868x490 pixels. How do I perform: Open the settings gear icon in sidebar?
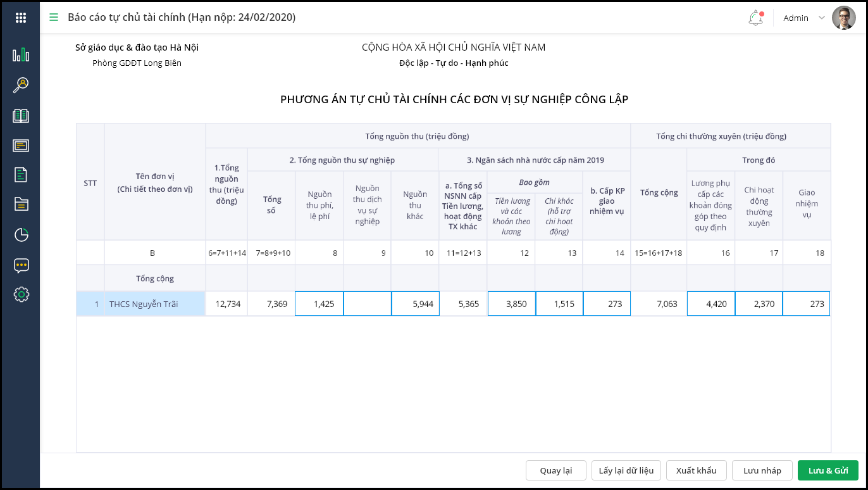click(21, 294)
